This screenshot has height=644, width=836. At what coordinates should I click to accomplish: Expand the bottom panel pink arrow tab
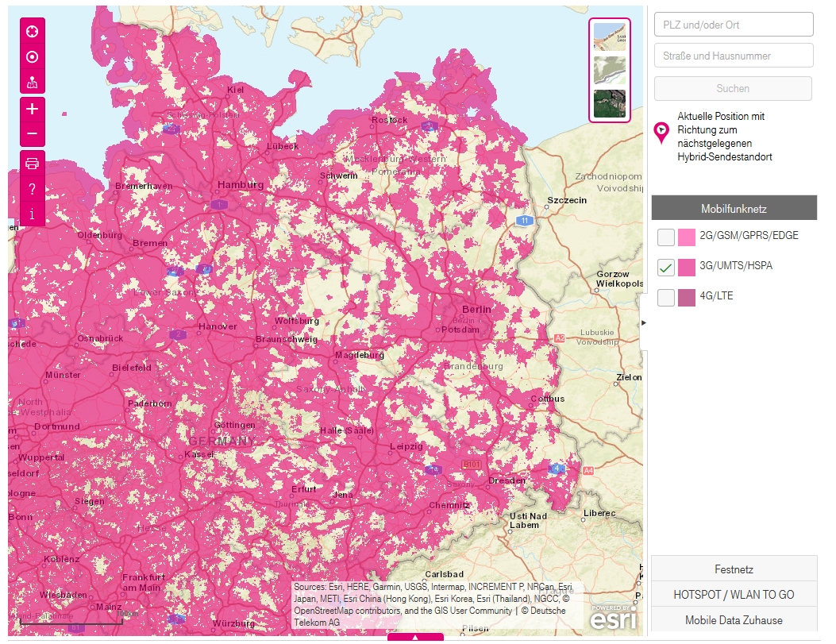415,638
